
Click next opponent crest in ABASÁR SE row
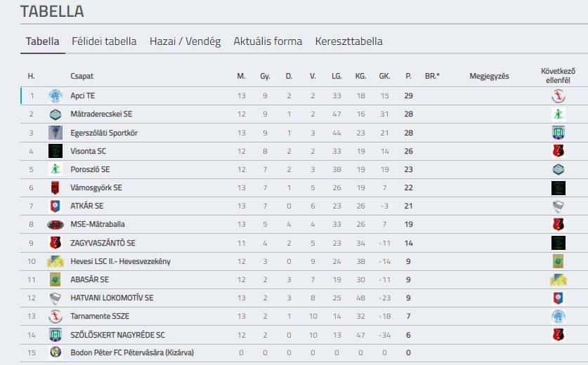click(x=558, y=279)
